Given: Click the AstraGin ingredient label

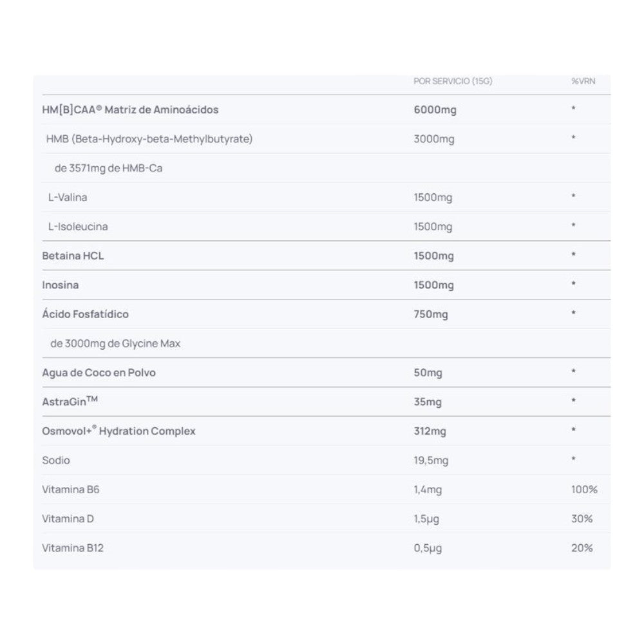Looking at the screenshot, I should click(x=70, y=402).
